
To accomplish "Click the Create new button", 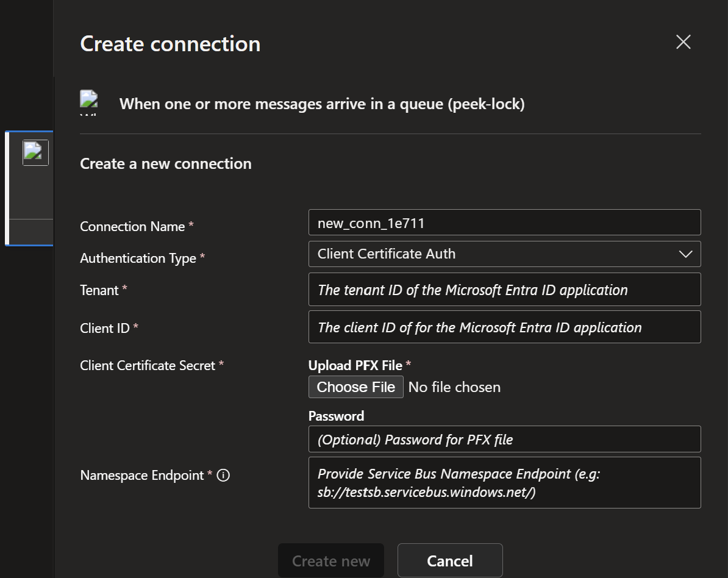I will coord(331,560).
